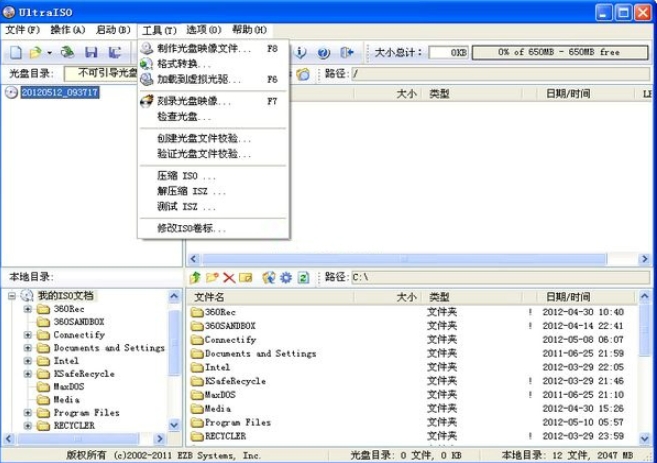Choose 制作光盘映像文件 from the Tools menu
Viewport: 657px width, 463px height.
coord(213,49)
